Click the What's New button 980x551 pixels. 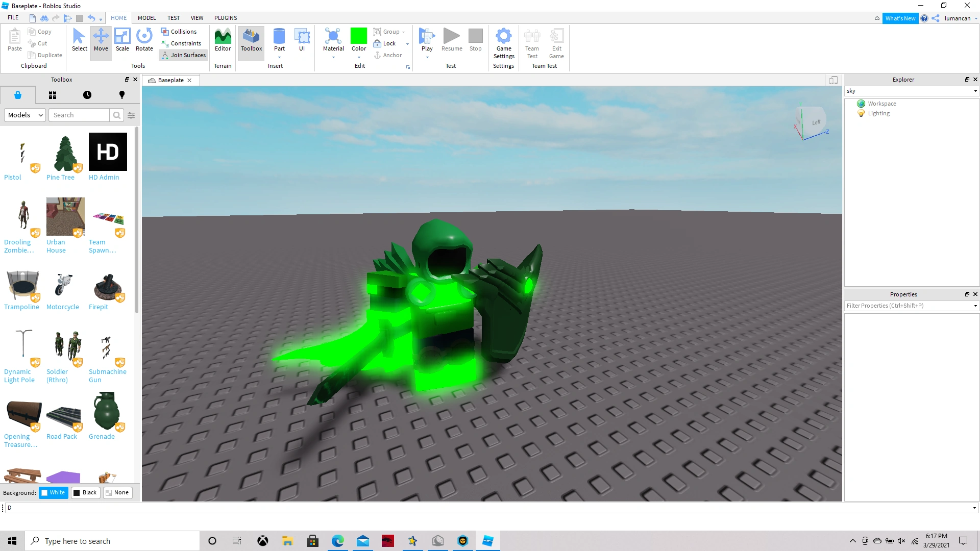(900, 18)
